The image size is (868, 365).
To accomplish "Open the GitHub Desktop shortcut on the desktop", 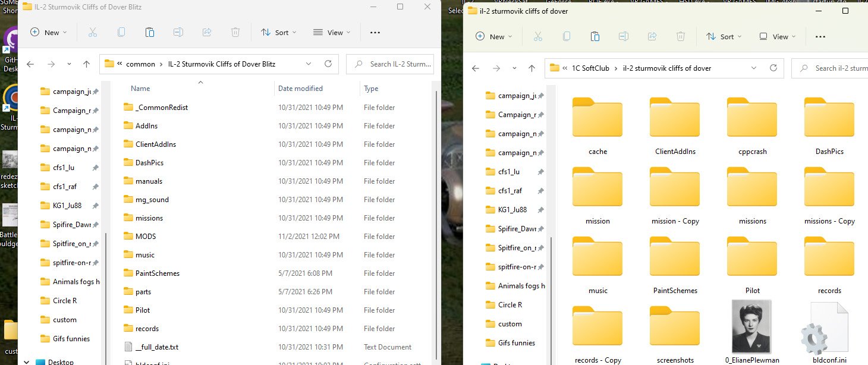I will point(11,48).
